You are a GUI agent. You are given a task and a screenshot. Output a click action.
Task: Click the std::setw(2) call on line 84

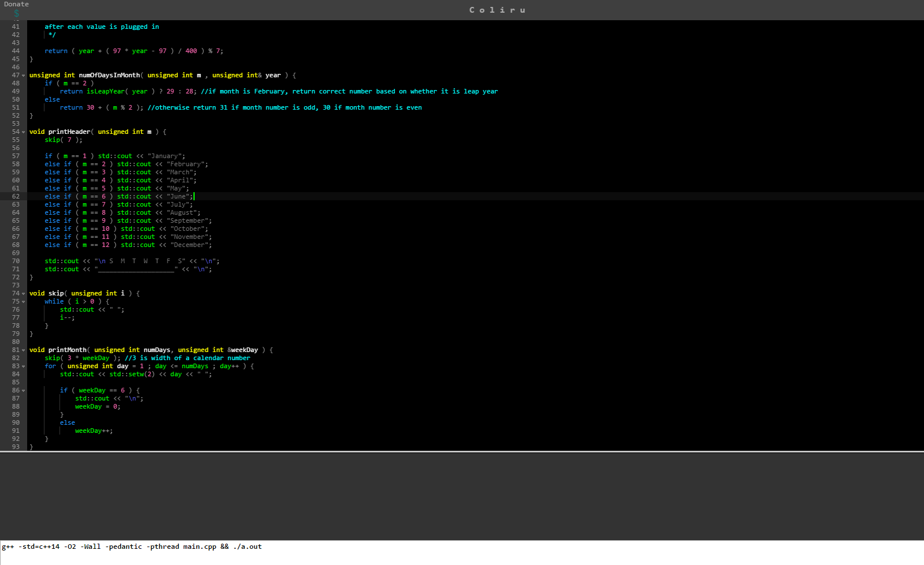tap(132, 374)
